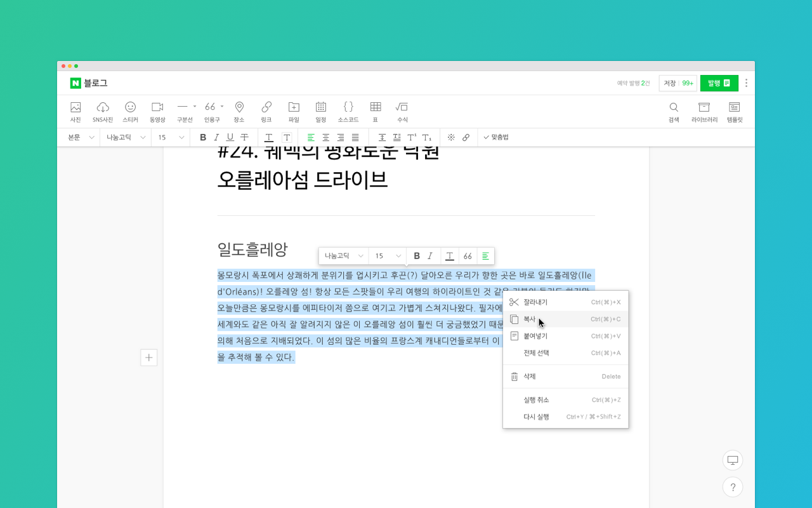Apply superscript formatting
The height and width of the screenshot is (508, 812).
tap(412, 137)
